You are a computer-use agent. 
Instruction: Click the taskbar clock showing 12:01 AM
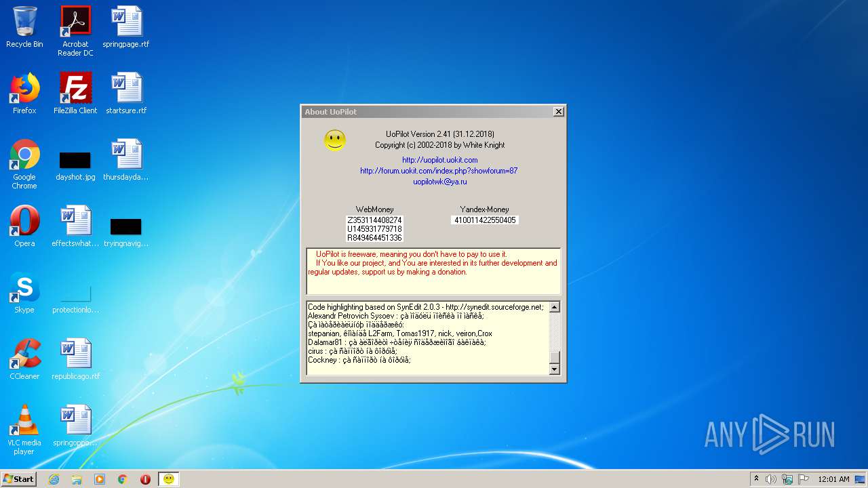pos(833,479)
